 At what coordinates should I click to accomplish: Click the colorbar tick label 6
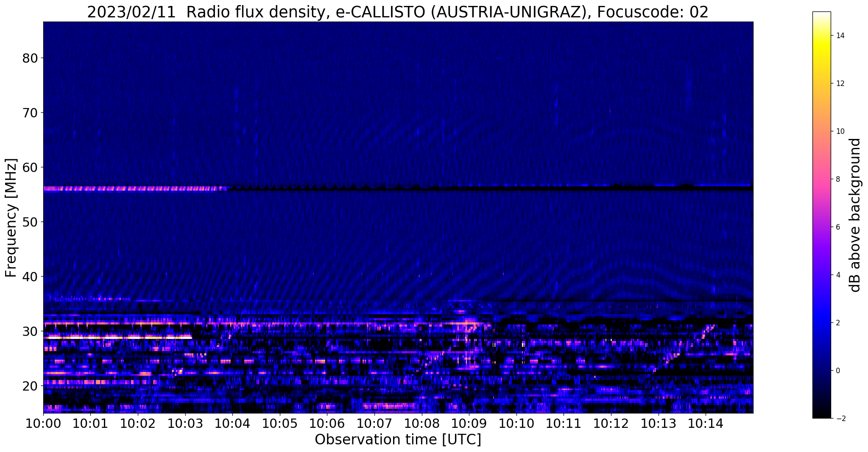(x=837, y=227)
